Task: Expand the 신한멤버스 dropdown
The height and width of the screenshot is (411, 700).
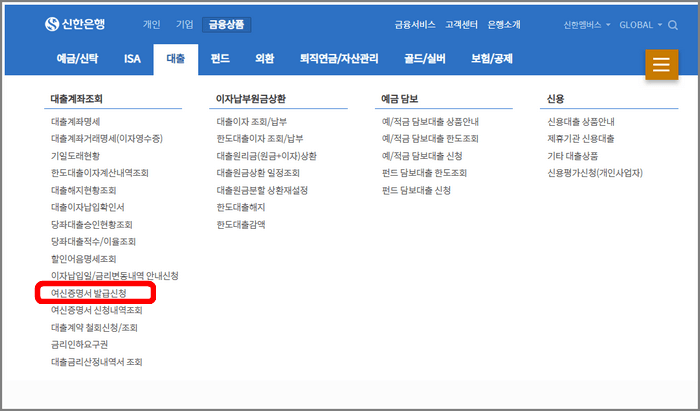Action: (x=587, y=25)
